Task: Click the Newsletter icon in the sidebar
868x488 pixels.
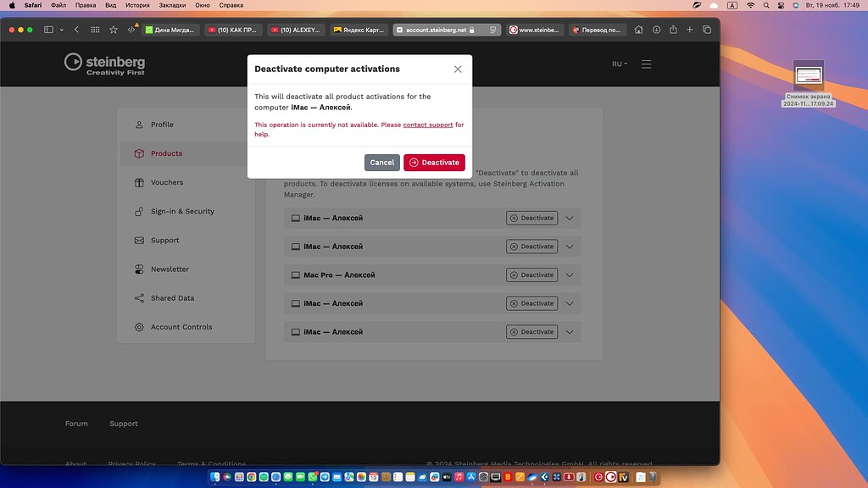Action: pyautogui.click(x=139, y=269)
